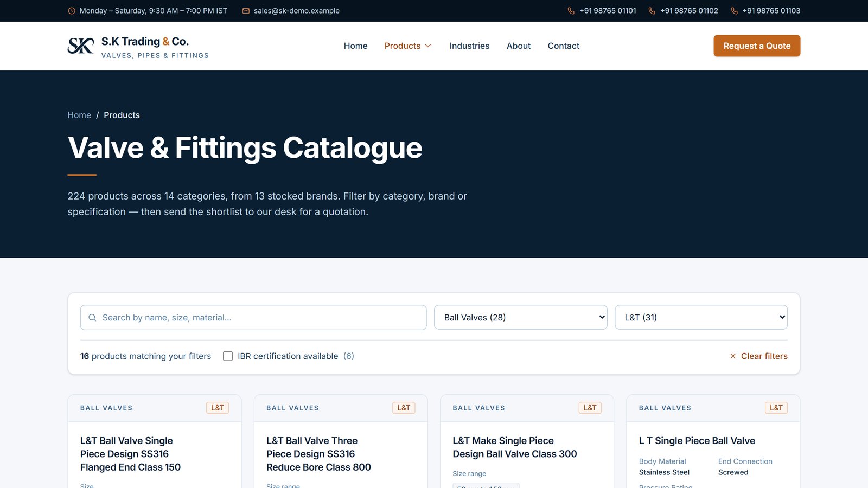Click the Request a Quote button
The height and width of the screenshot is (488, 868).
pos(757,46)
